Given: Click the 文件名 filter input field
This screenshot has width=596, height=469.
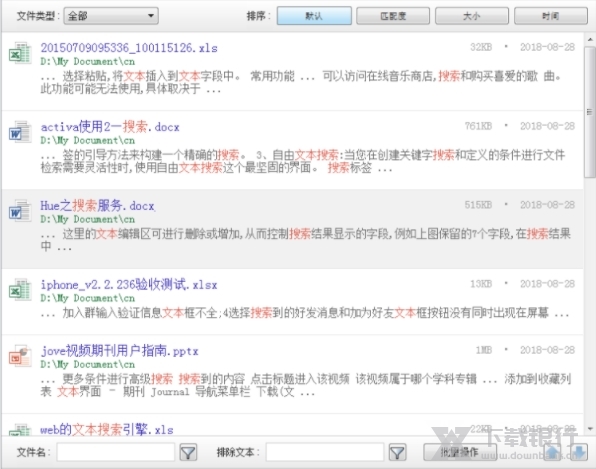Looking at the screenshot, I should [x=116, y=452].
